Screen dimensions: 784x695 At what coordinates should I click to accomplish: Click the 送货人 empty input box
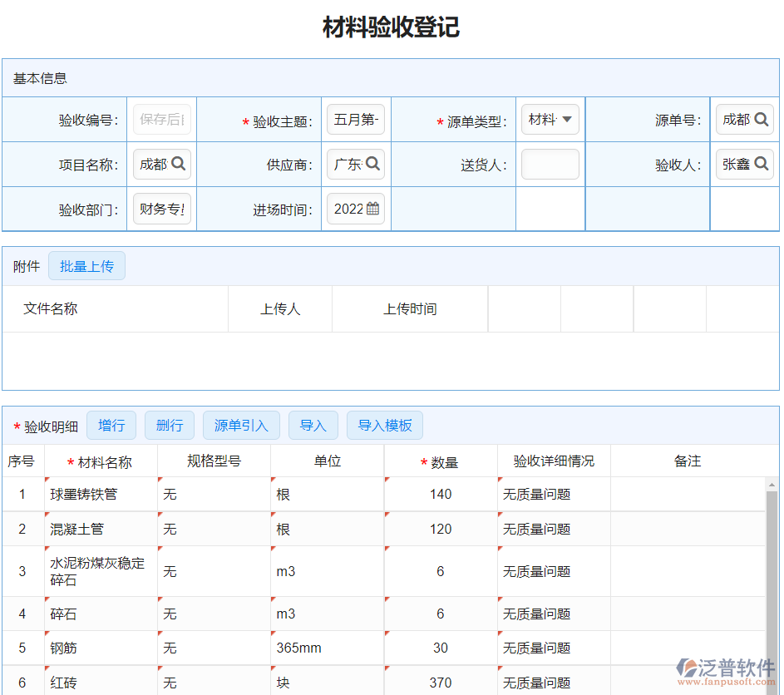tap(549, 164)
